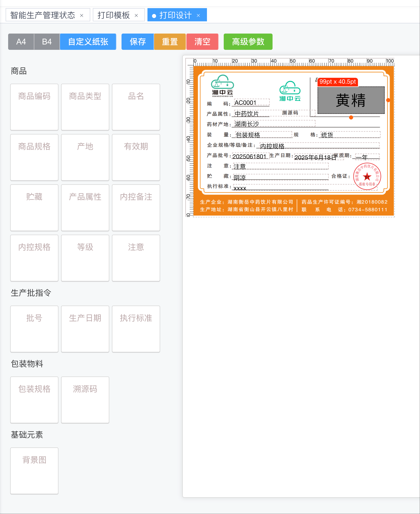Select the 注意 field on label canvas
The width and height of the screenshot is (420, 514).
coord(281,166)
